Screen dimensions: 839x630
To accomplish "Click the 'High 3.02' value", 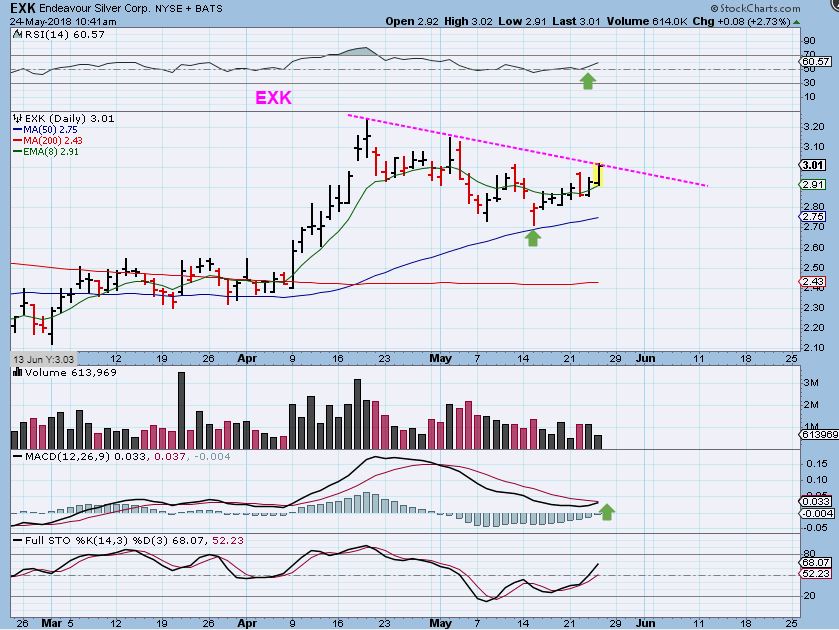I will pos(468,21).
